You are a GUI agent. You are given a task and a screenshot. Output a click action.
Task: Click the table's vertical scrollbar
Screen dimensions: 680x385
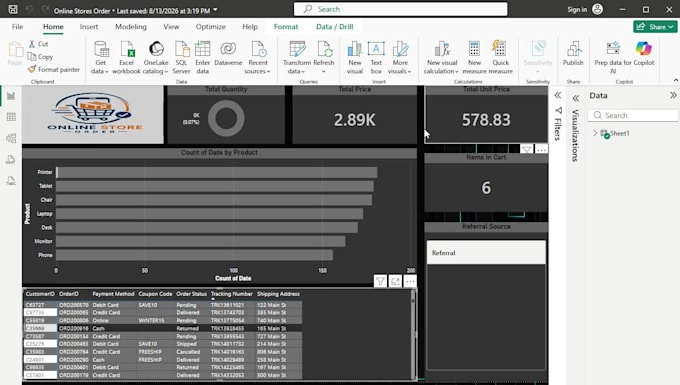pyautogui.click(x=413, y=334)
